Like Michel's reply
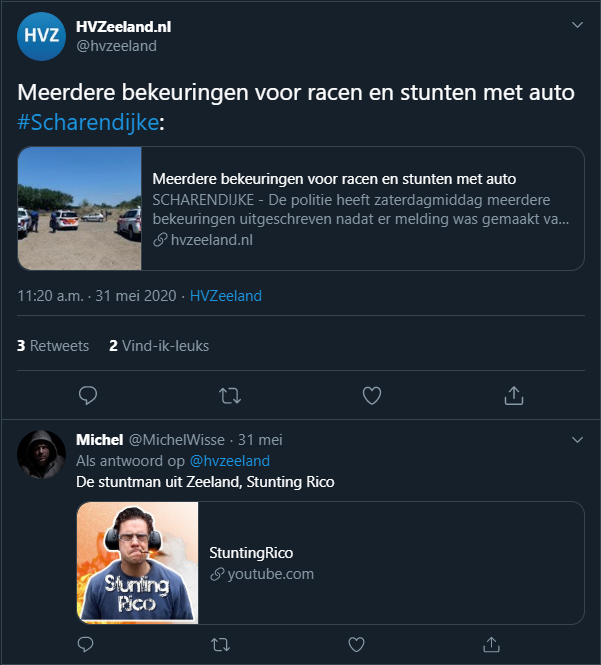The image size is (601, 665). 357,642
